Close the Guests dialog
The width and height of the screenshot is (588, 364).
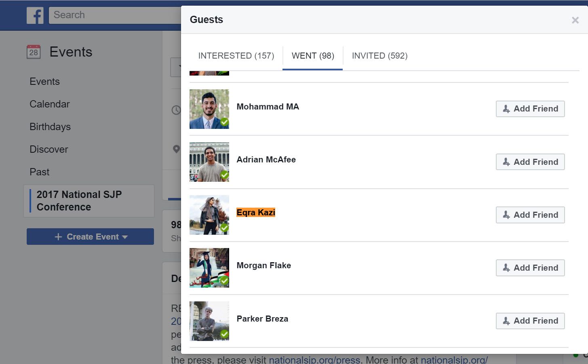point(575,20)
